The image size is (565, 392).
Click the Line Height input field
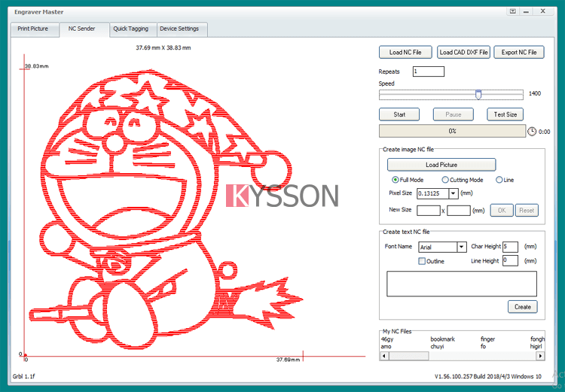[x=510, y=260]
